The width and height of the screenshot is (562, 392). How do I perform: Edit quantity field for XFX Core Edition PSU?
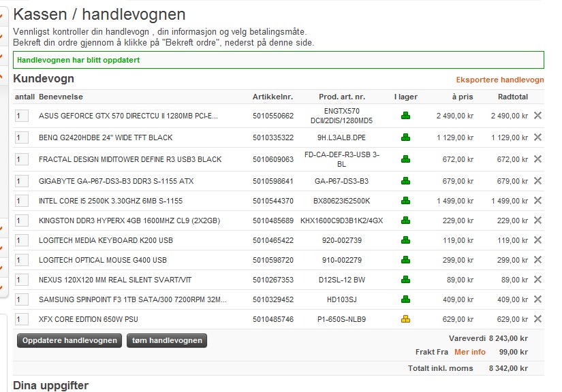22,319
